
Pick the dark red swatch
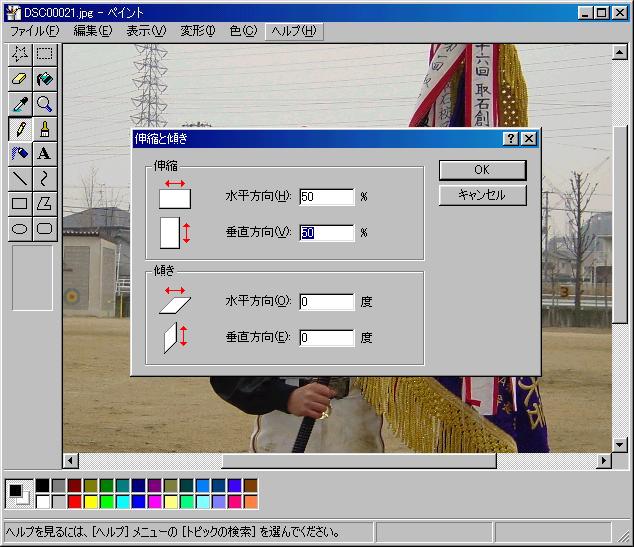coord(75,486)
